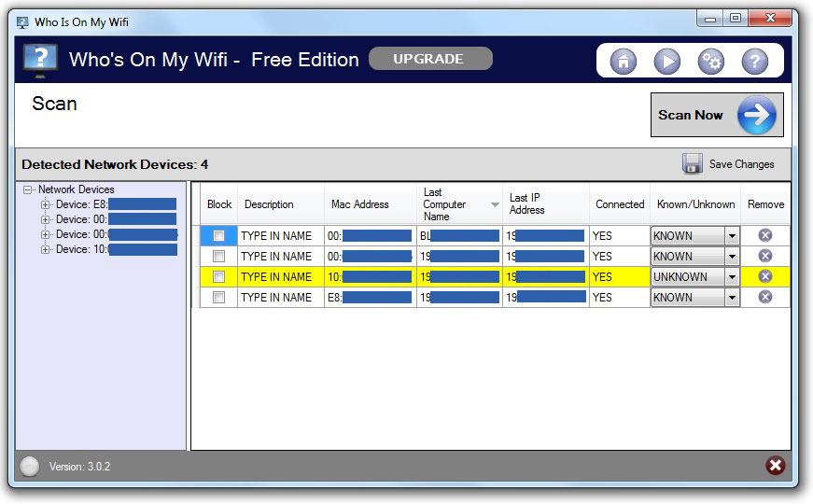Toggle Block checkbox for first 00: device
The width and height of the screenshot is (813, 504).
(x=218, y=236)
